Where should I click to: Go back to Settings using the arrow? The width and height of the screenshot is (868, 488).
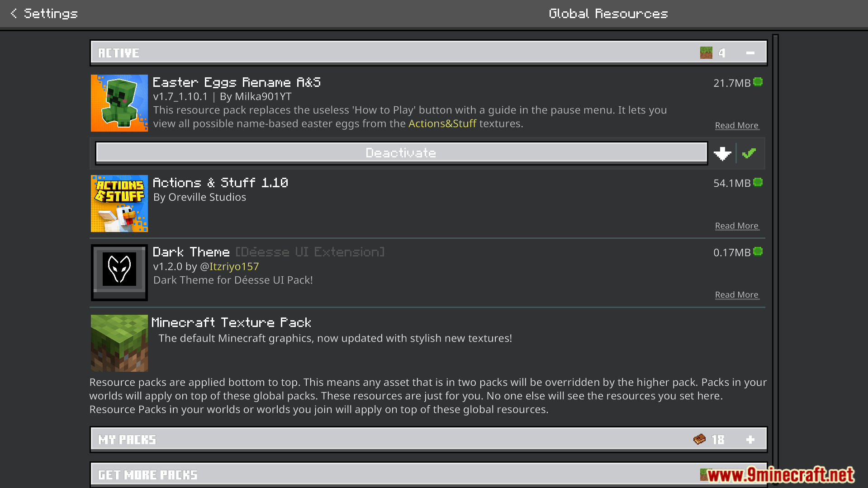(x=14, y=14)
